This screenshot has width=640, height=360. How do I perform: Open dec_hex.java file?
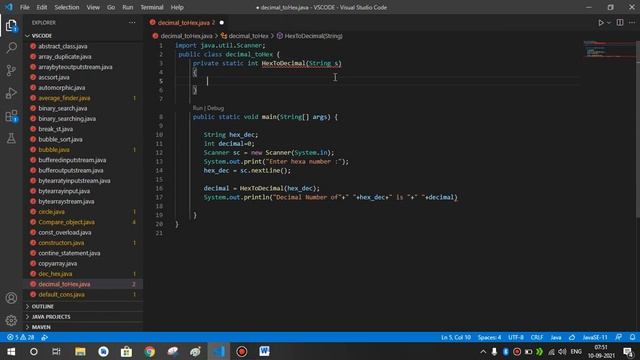55,274
